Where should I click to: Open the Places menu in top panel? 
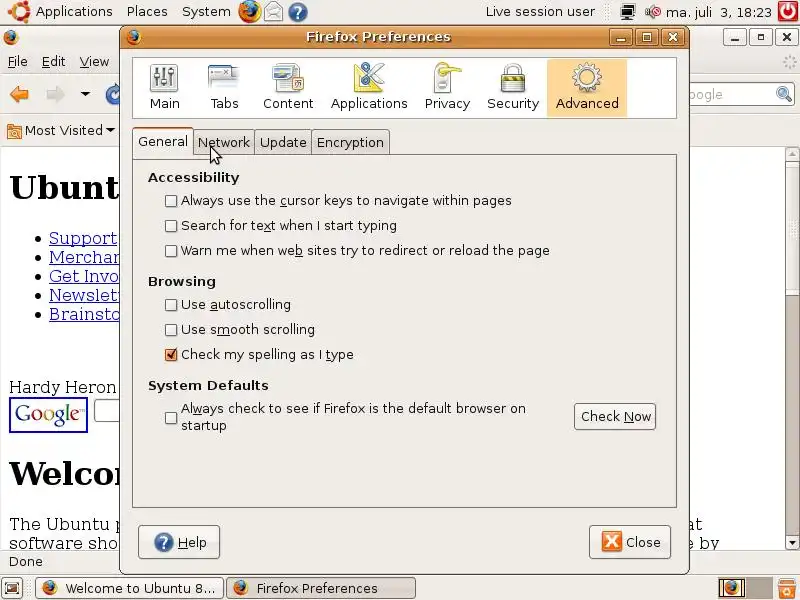147,11
